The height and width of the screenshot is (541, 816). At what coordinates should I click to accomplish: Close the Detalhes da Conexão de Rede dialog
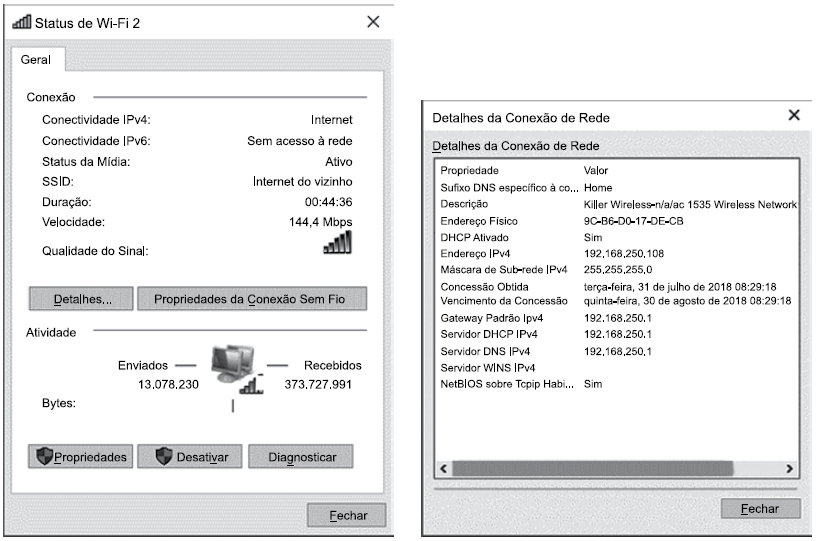coord(794,116)
